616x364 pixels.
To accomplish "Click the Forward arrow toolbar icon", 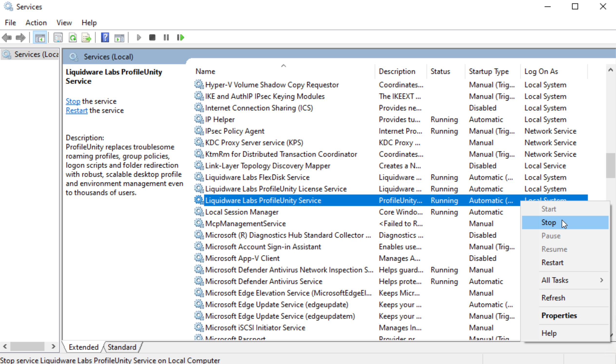I will tap(21, 37).
